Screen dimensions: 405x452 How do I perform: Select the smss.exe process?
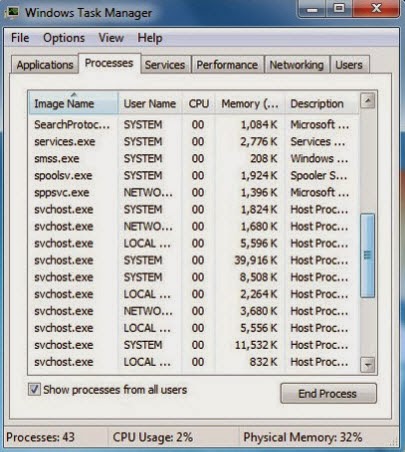tap(194, 159)
